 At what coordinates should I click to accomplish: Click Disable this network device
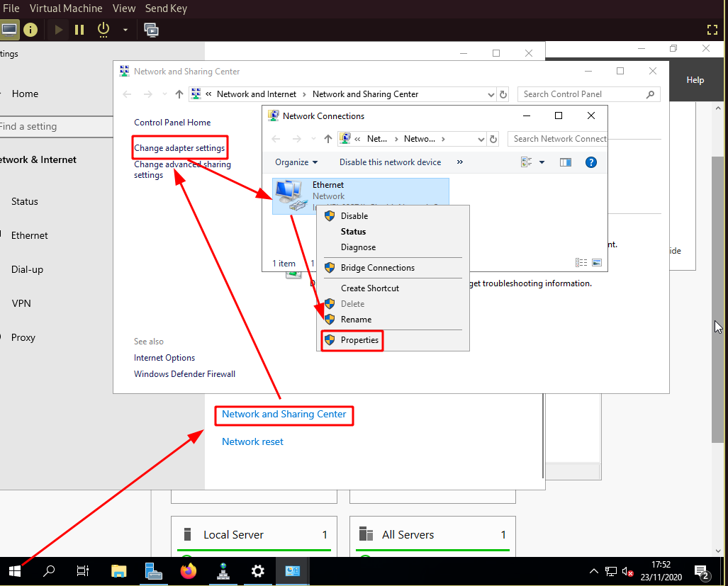(390, 162)
